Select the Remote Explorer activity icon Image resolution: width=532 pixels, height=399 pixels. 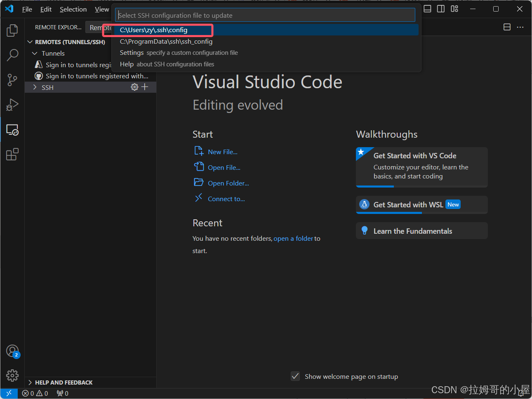[12, 130]
